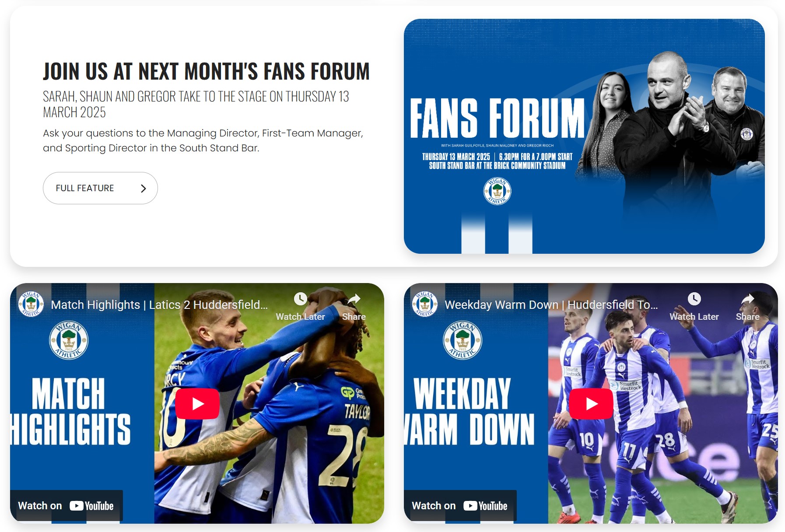The width and height of the screenshot is (785, 532).
Task: Click Watch on YouTube for Match Highlights
Action: pyautogui.click(x=66, y=506)
